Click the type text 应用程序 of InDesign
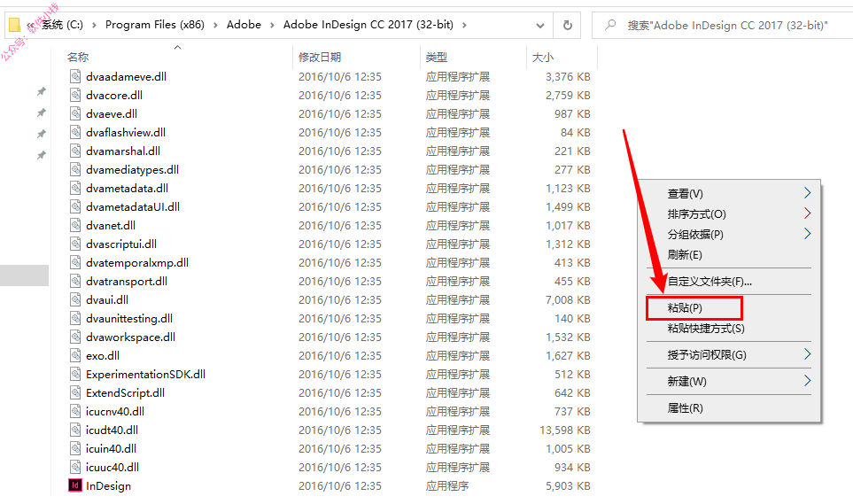Image resolution: width=853 pixels, height=504 pixels. (x=447, y=486)
